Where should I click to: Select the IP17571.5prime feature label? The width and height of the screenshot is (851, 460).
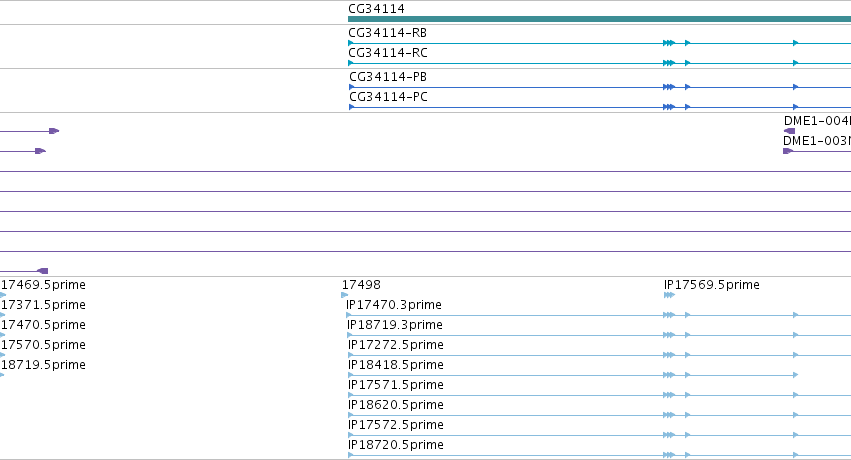pyautogui.click(x=396, y=385)
